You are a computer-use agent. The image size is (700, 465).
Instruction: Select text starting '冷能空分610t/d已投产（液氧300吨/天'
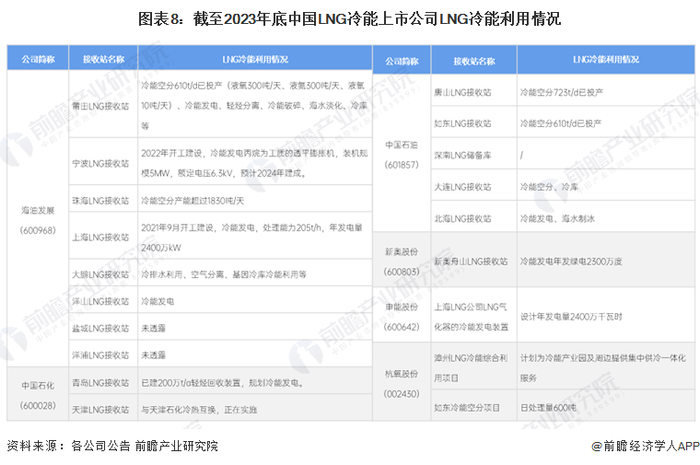click(x=253, y=106)
